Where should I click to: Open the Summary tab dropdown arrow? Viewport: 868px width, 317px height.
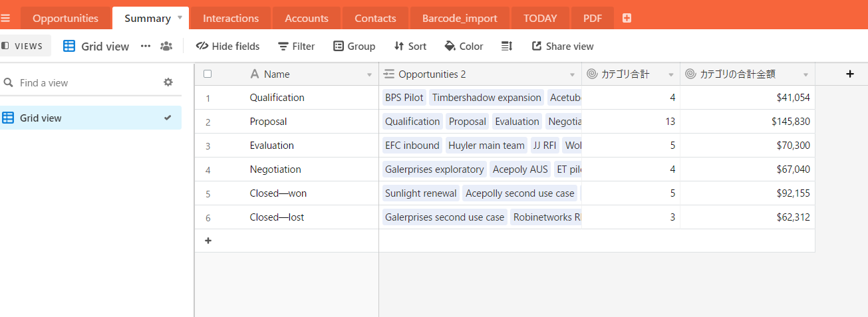pos(180,18)
